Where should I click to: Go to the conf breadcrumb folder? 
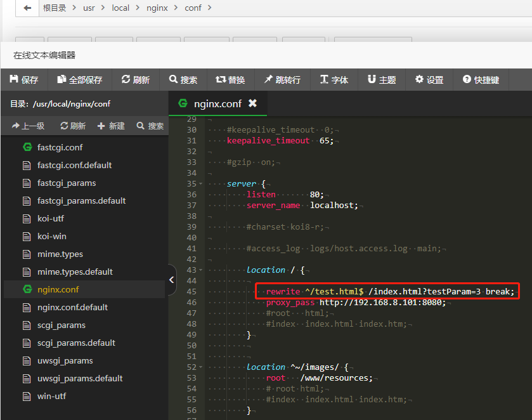tap(193, 8)
